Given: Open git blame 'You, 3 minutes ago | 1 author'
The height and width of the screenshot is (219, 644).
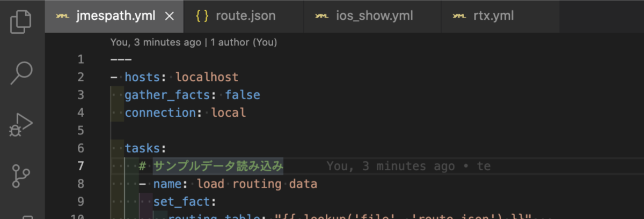Looking at the screenshot, I should (194, 42).
